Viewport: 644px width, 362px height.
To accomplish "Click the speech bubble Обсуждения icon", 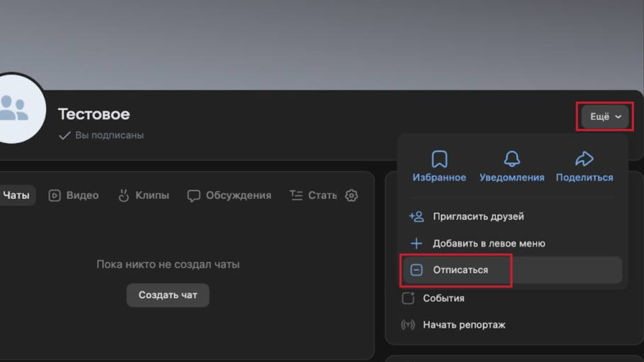I will [194, 196].
